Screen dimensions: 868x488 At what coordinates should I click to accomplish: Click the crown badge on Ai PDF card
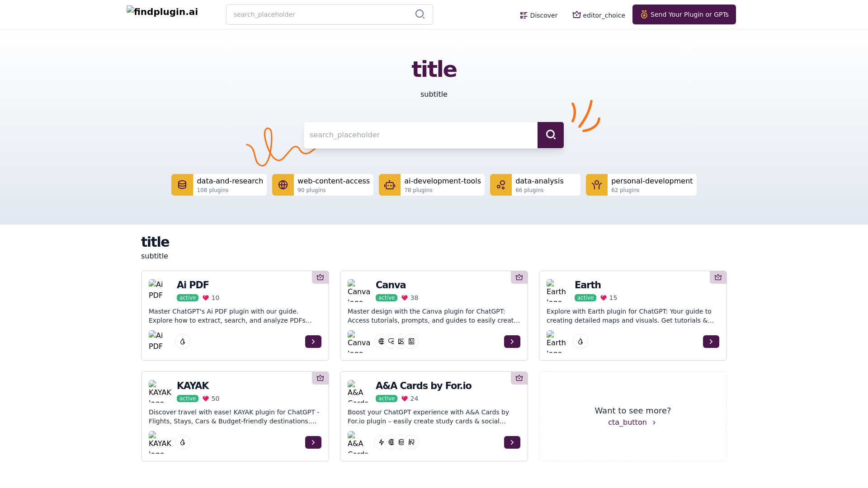click(x=320, y=277)
